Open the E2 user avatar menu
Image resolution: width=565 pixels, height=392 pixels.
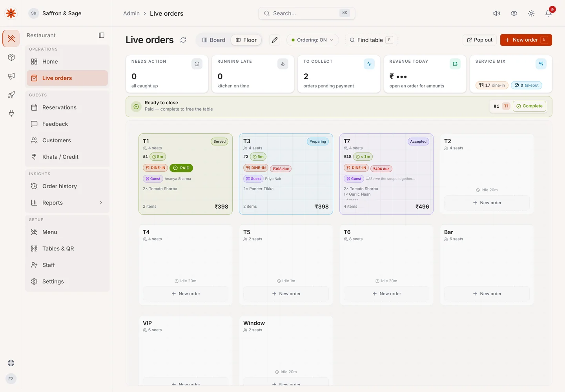[11, 379]
